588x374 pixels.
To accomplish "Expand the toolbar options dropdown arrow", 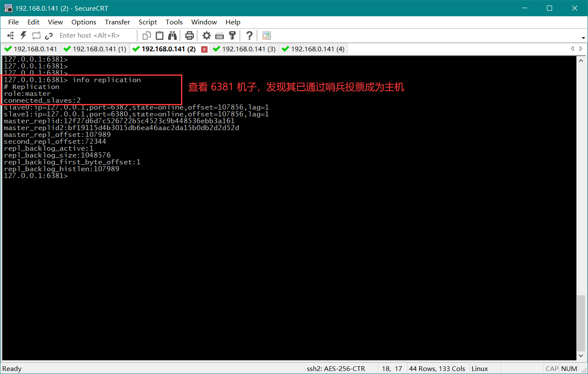I will click(x=583, y=38).
